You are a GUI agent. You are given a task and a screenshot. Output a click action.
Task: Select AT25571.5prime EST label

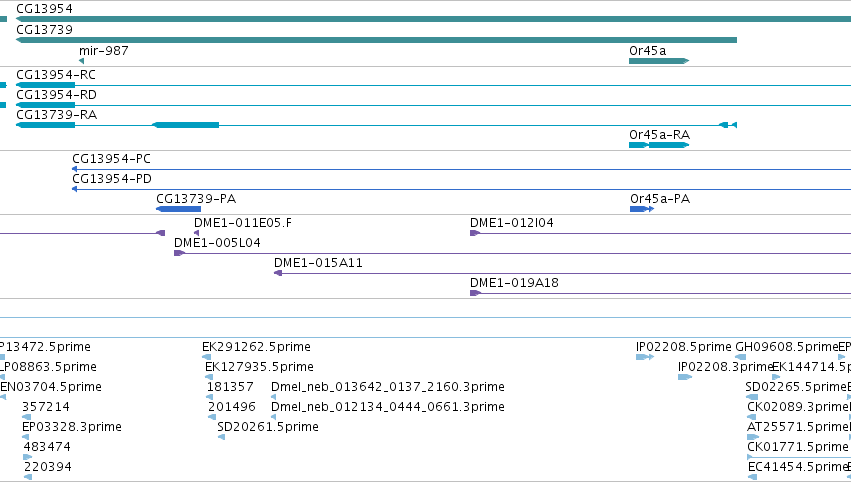798,427
